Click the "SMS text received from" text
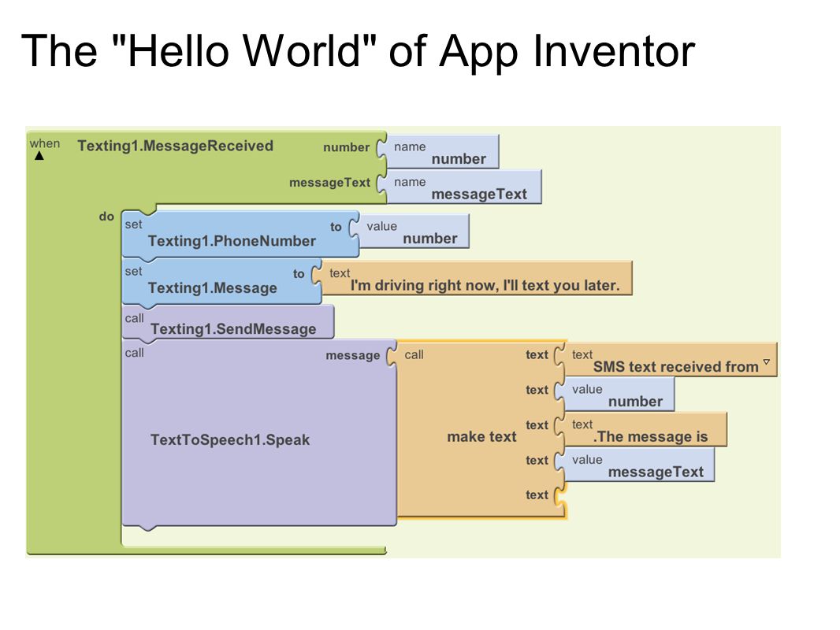Viewport: 840px width, 630px height. coord(675,367)
